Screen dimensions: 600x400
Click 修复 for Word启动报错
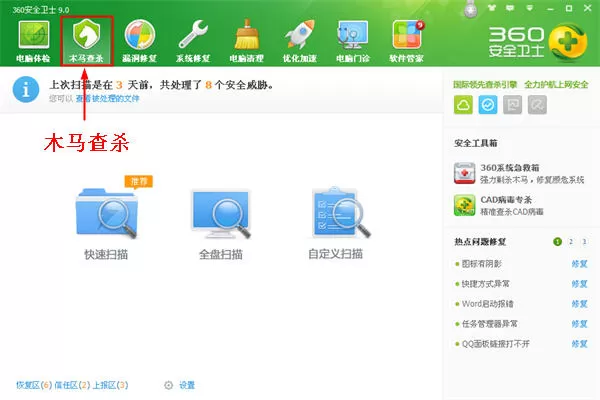(579, 304)
